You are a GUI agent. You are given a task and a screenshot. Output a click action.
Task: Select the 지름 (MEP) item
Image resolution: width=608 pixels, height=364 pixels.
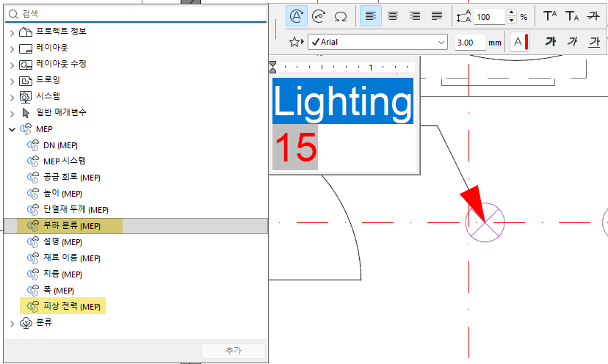tap(136, 274)
